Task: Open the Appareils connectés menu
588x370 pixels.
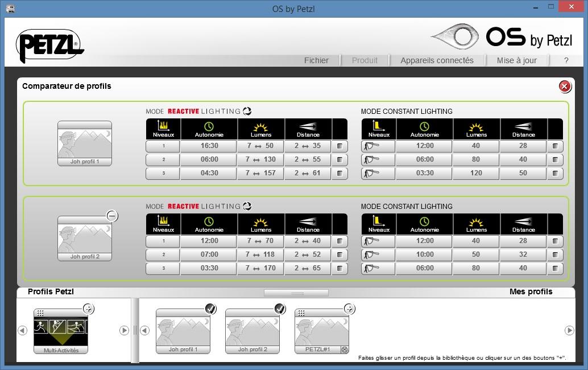Action: [437, 60]
